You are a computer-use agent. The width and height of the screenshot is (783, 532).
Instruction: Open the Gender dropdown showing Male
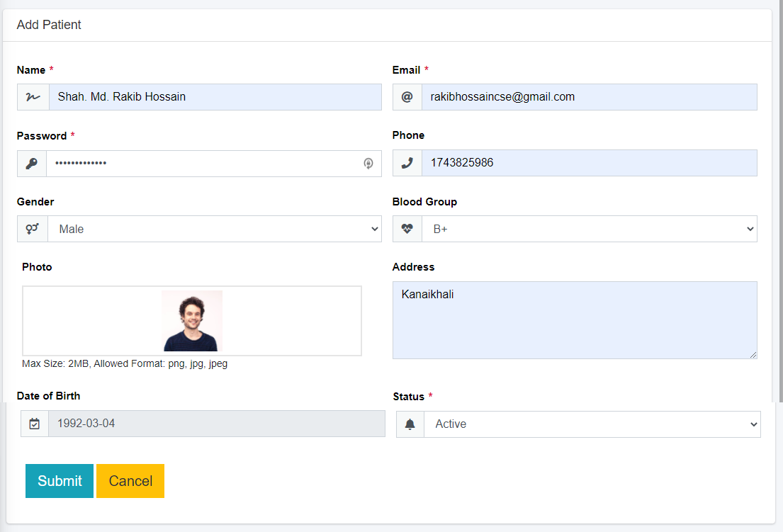pos(214,229)
